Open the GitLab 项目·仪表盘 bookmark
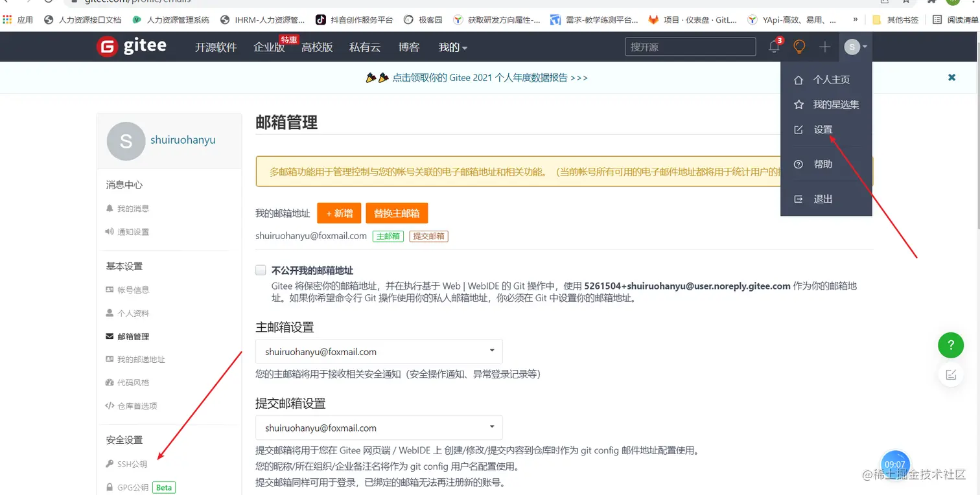The image size is (980, 495). (x=692, y=19)
